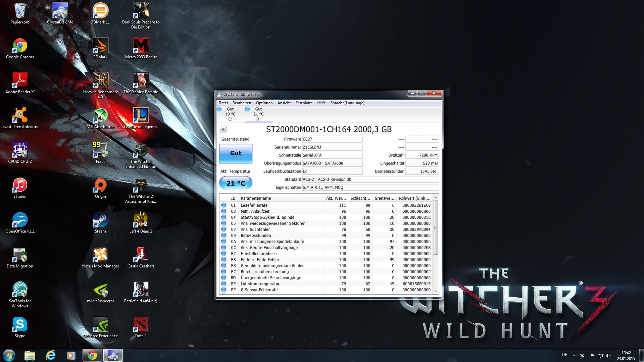Open the Adobe Reader XI desktop icon
The height and width of the screenshot is (362, 644).
[20, 83]
